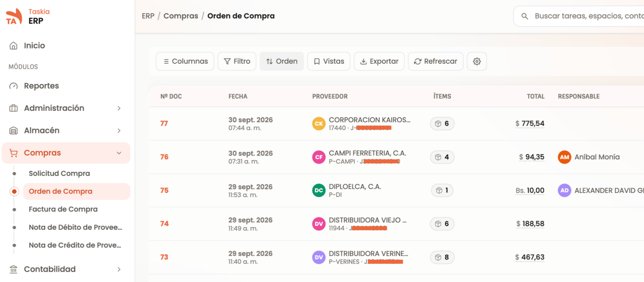This screenshot has height=282, width=644.
Task: Click the AM avatar of Aníbal Monía
Action: click(564, 157)
